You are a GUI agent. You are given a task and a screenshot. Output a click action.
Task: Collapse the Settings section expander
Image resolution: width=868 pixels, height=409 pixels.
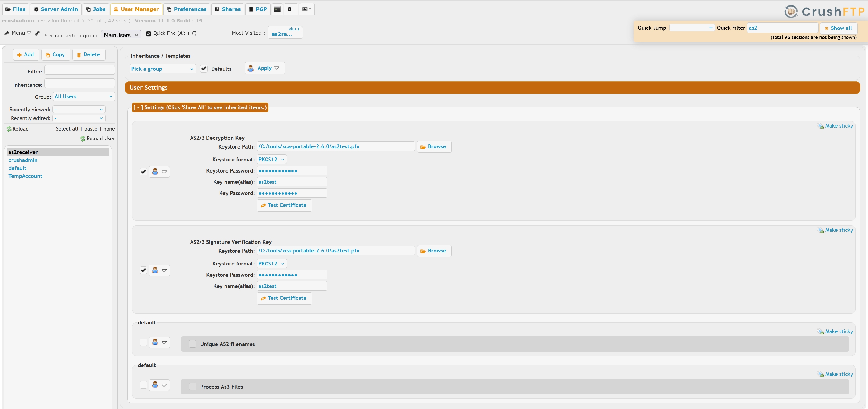point(138,107)
